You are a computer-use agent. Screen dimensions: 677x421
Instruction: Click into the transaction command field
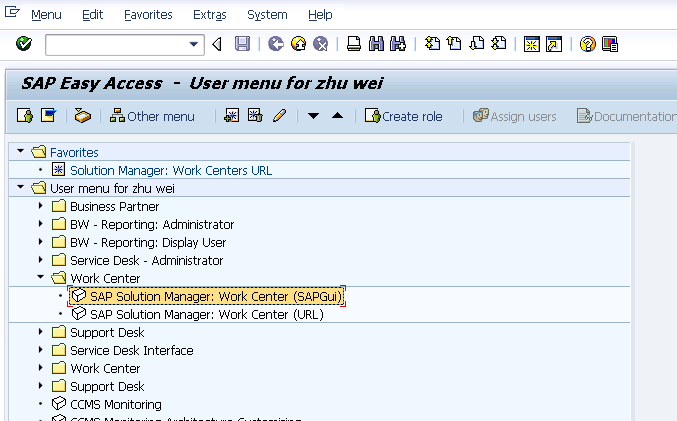coord(117,44)
